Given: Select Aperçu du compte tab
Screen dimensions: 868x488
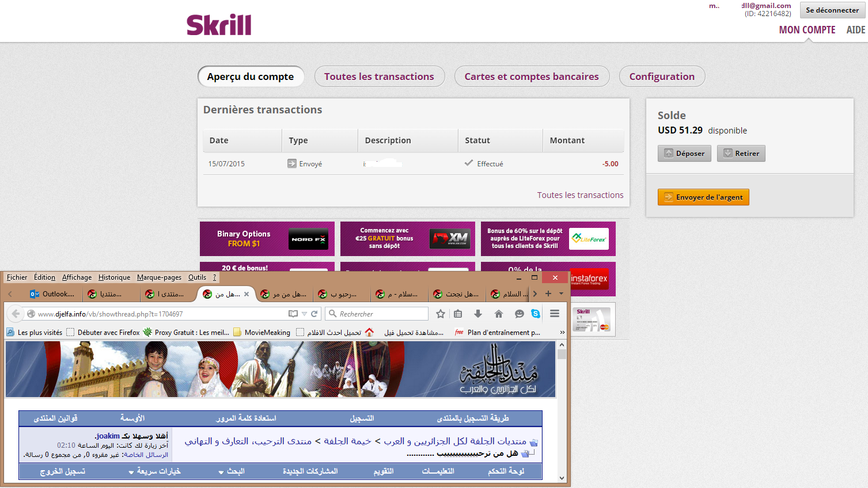Looking at the screenshot, I should [251, 77].
